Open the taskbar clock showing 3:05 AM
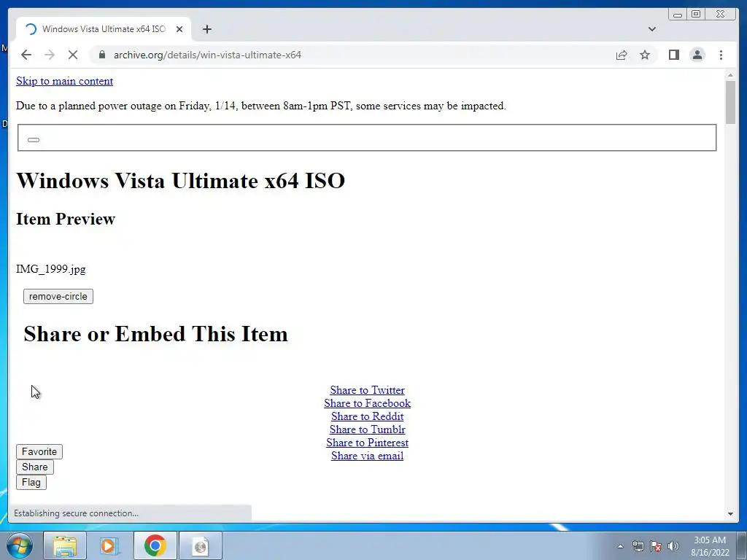This screenshot has height=560, width=747. point(710,546)
